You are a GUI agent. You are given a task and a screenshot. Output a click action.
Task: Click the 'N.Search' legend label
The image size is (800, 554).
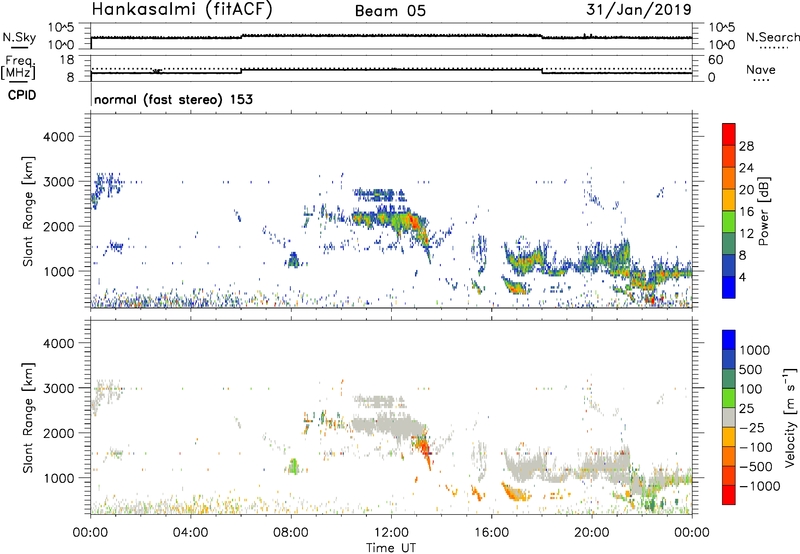(772, 37)
